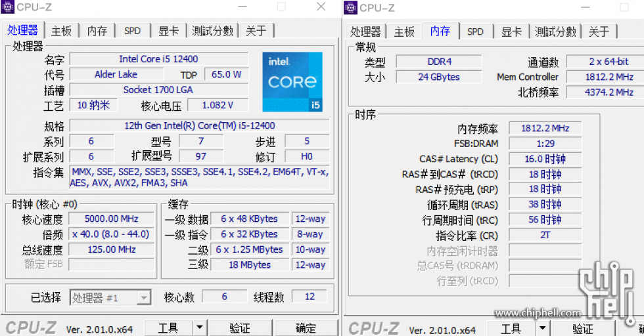Click the memory type value DDR4
Screen dimensions: 644x336
pos(439,62)
